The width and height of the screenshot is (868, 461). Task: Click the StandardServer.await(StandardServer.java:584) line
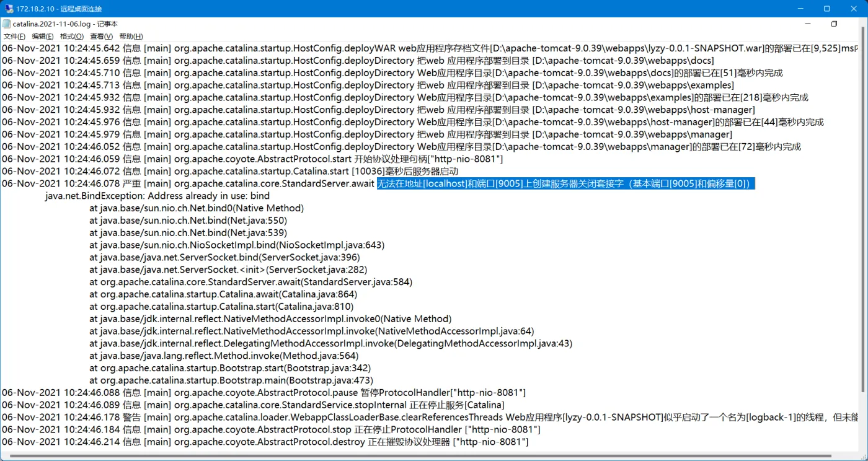pos(250,282)
